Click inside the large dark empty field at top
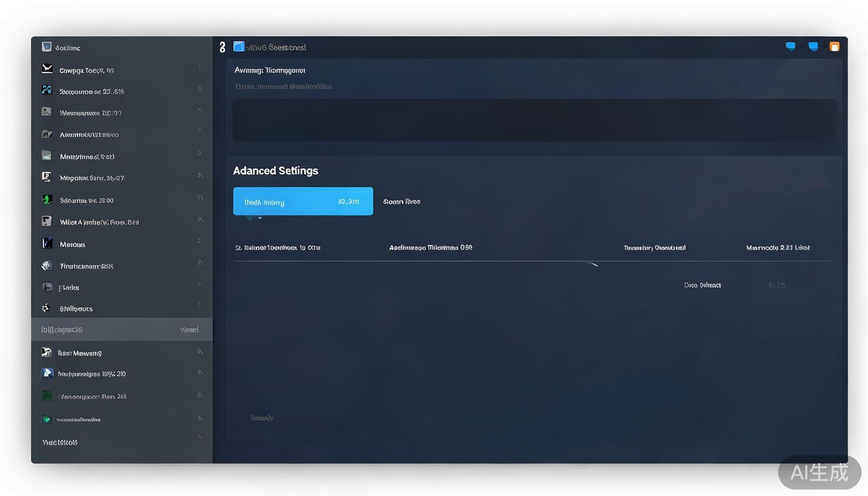 point(534,120)
